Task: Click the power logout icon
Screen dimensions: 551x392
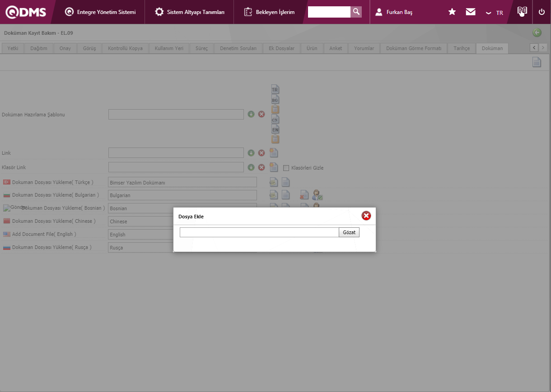Action: (x=542, y=12)
